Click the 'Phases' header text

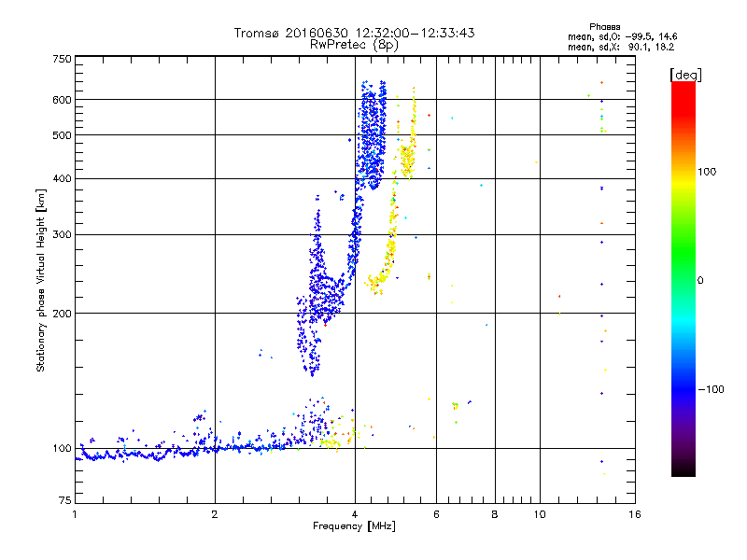604,27
